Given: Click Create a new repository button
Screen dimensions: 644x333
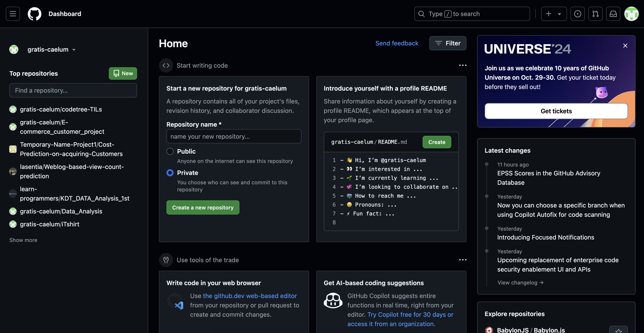Looking at the screenshot, I should 203,207.
